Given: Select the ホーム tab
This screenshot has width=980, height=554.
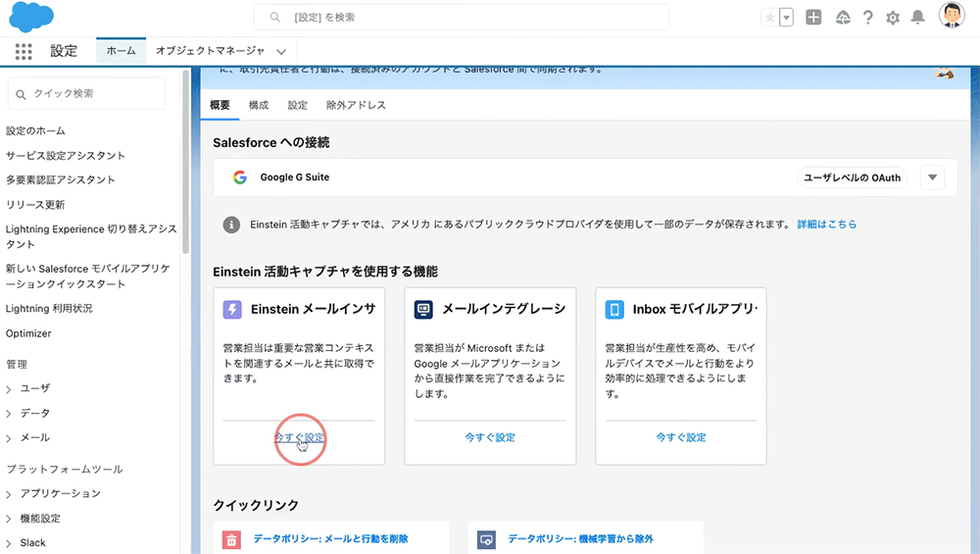Looking at the screenshot, I should (x=121, y=51).
